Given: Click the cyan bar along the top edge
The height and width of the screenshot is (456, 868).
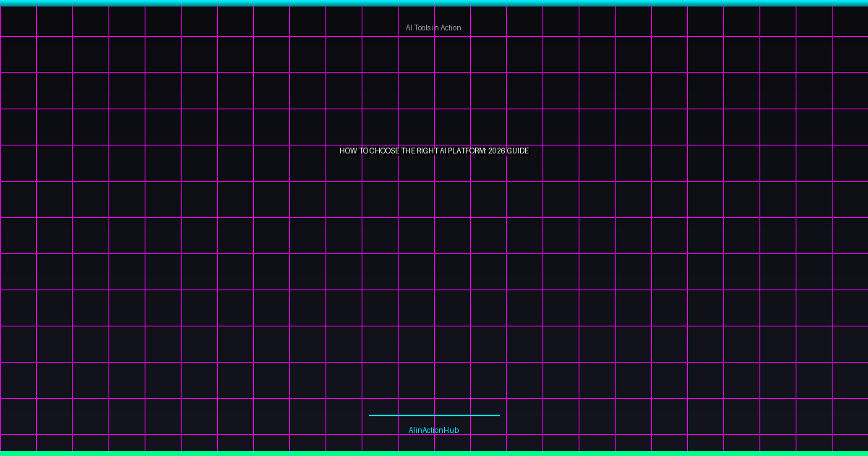Looking at the screenshot, I should point(434,3).
